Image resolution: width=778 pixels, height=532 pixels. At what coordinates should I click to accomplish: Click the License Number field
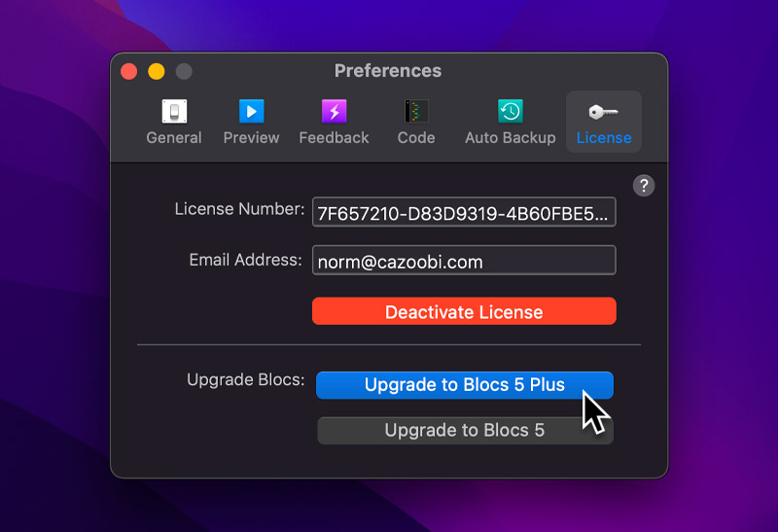[464, 212]
